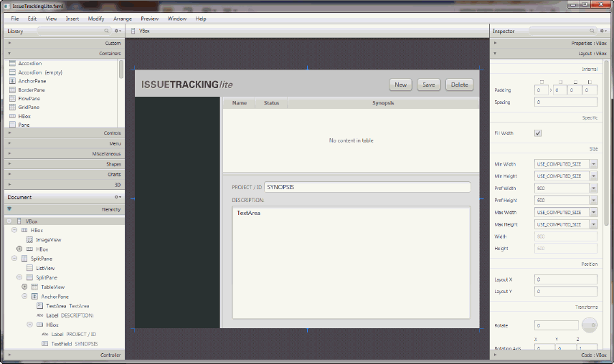Viewport: 614px width, 364px height.
Task: Open the File menu
Action: tap(15, 19)
